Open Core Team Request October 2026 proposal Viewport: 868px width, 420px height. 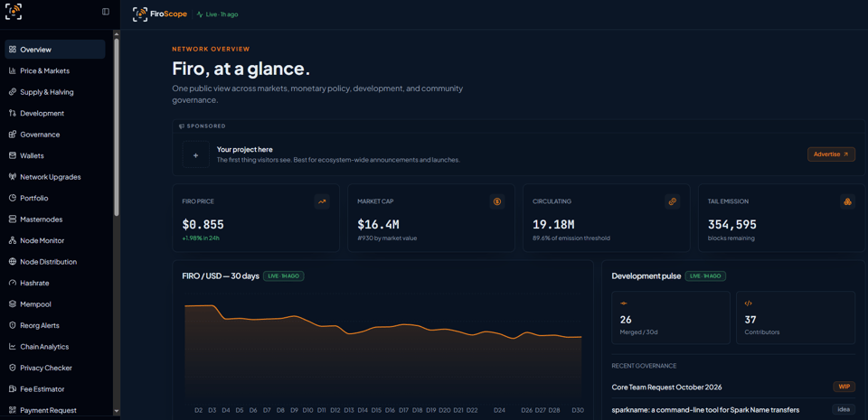[666, 387]
